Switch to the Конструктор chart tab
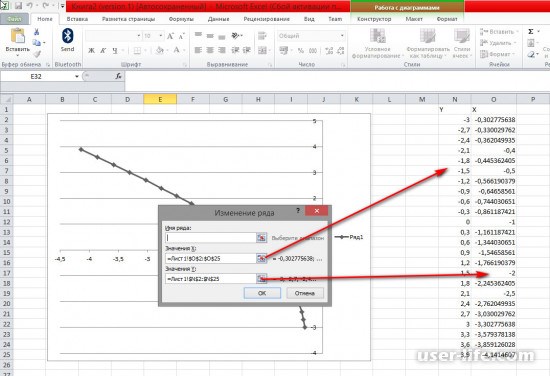The image size is (550, 376). click(374, 19)
